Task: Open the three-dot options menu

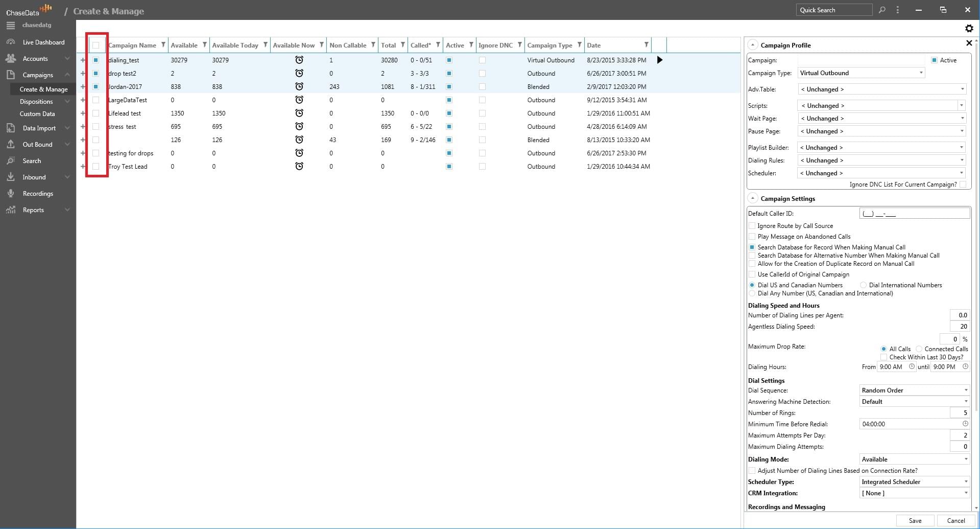Action: pos(897,10)
